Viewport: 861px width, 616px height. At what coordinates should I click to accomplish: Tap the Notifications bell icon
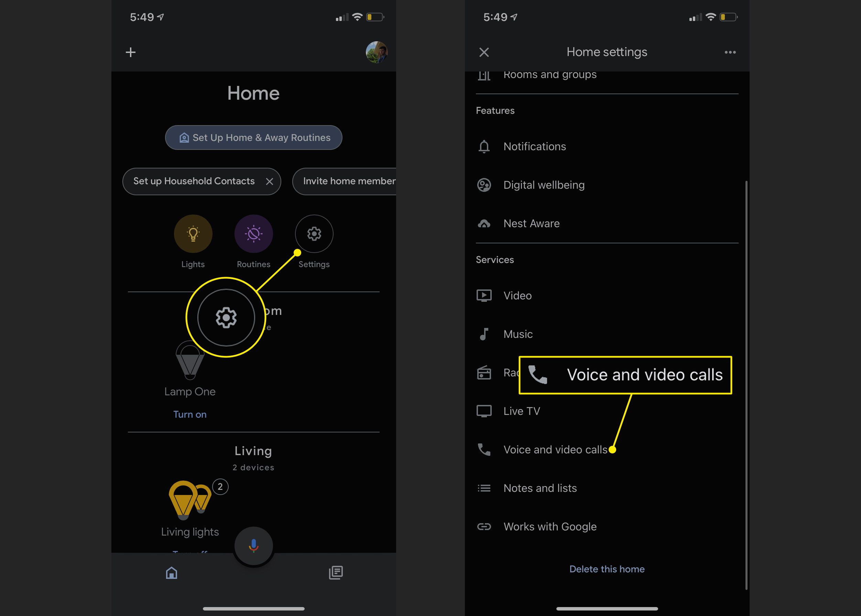[x=485, y=146]
